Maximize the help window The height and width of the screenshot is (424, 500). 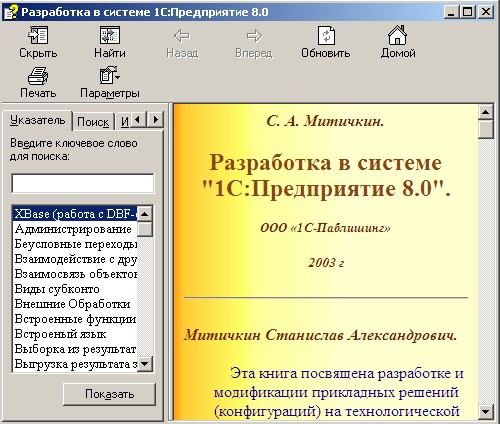click(468, 12)
